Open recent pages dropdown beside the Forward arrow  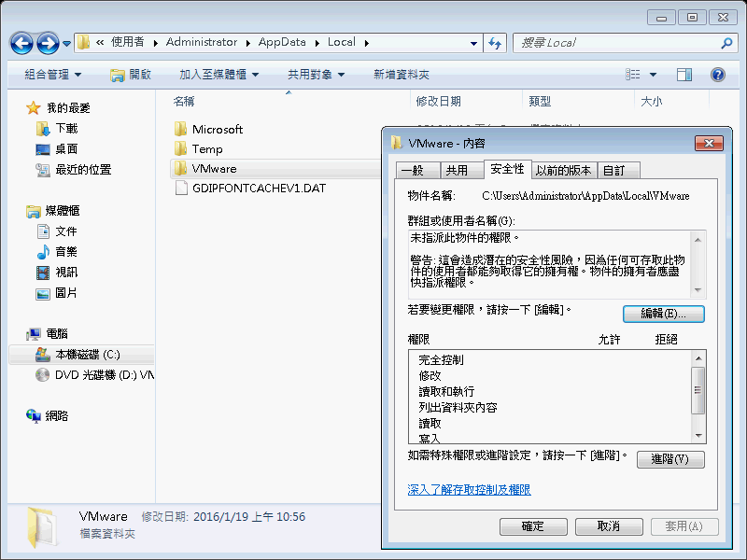(x=66, y=43)
